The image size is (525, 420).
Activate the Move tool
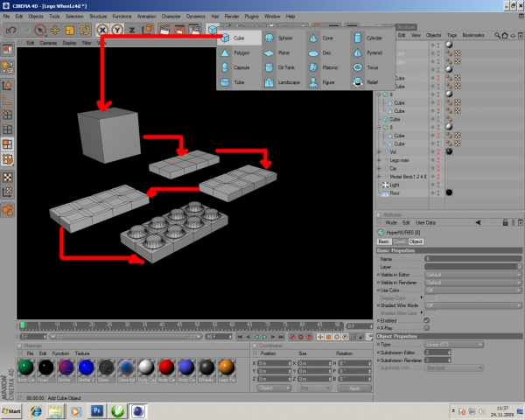(55, 30)
